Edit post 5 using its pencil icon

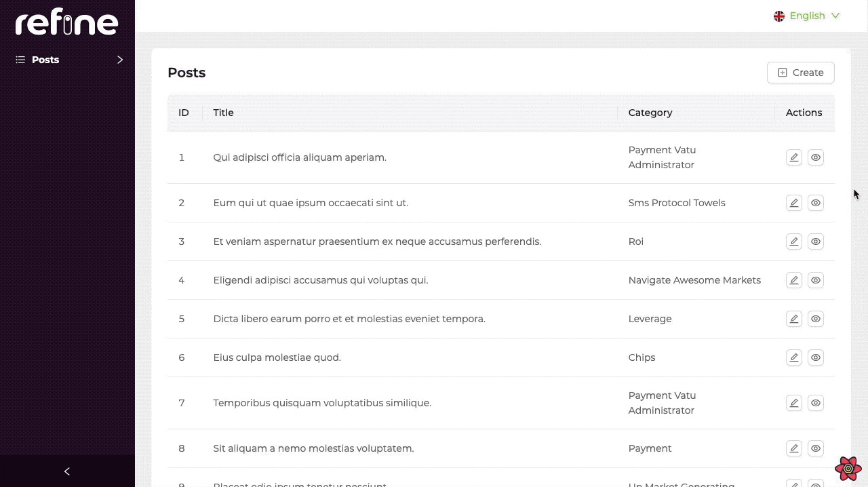pos(793,319)
